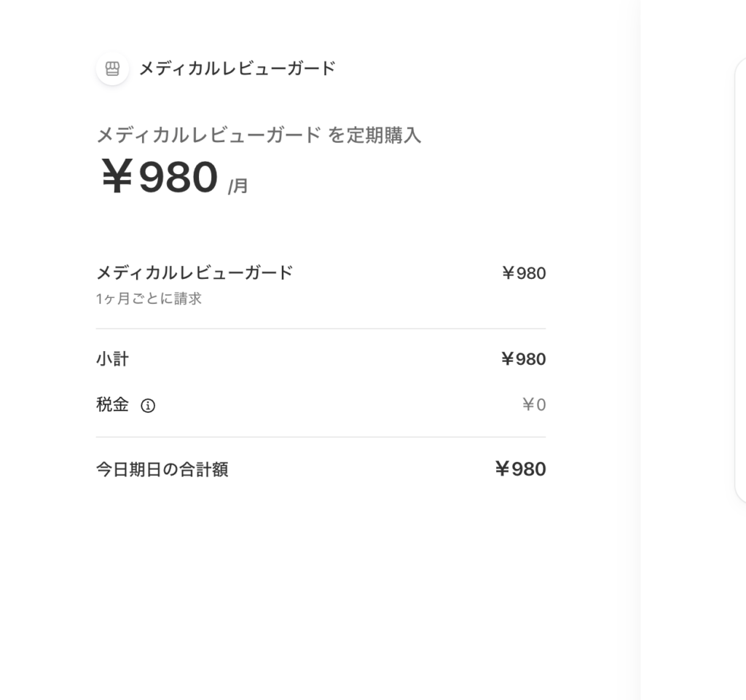Click the tax info icon next to 税金

coord(148,406)
